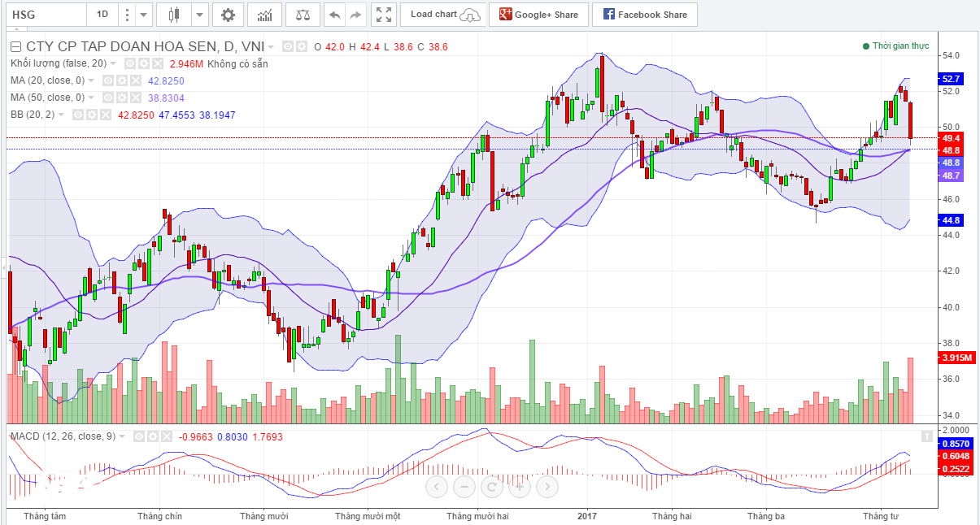Open dropdown arrow beside MACD (12, 26, close, 9)
Image resolution: width=980 pixels, height=525 pixels.
[122, 436]
